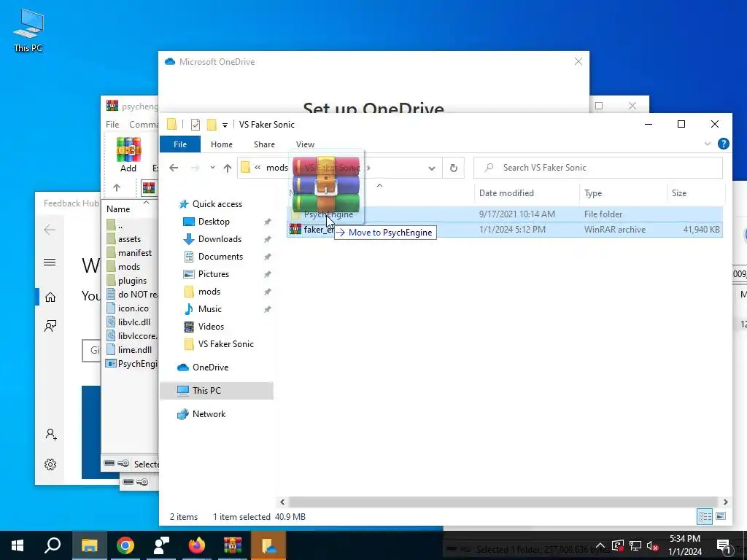Open Music in navigation pane
Image resolution: width=747 pixels, height=560 pixels.
point(209,309)
